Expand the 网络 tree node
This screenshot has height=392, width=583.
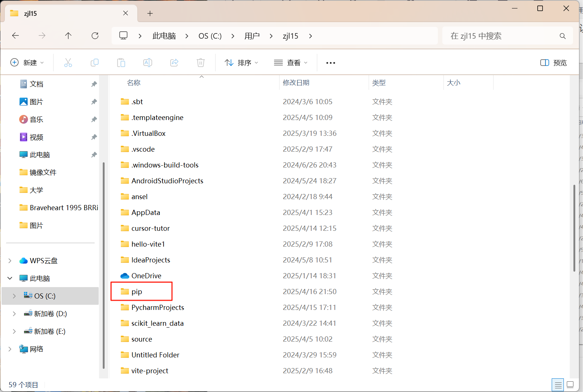point(10,349)
